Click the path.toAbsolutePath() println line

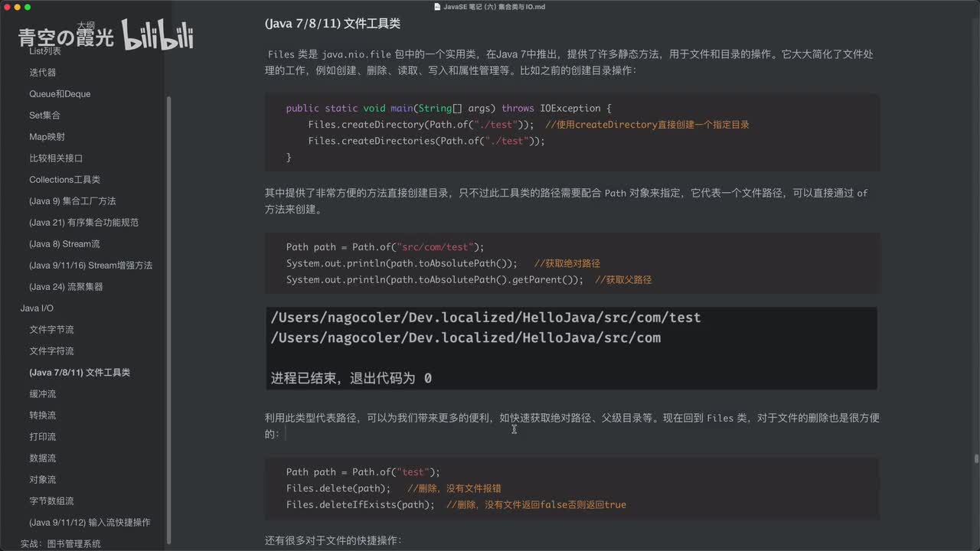(x=443, y=263)
